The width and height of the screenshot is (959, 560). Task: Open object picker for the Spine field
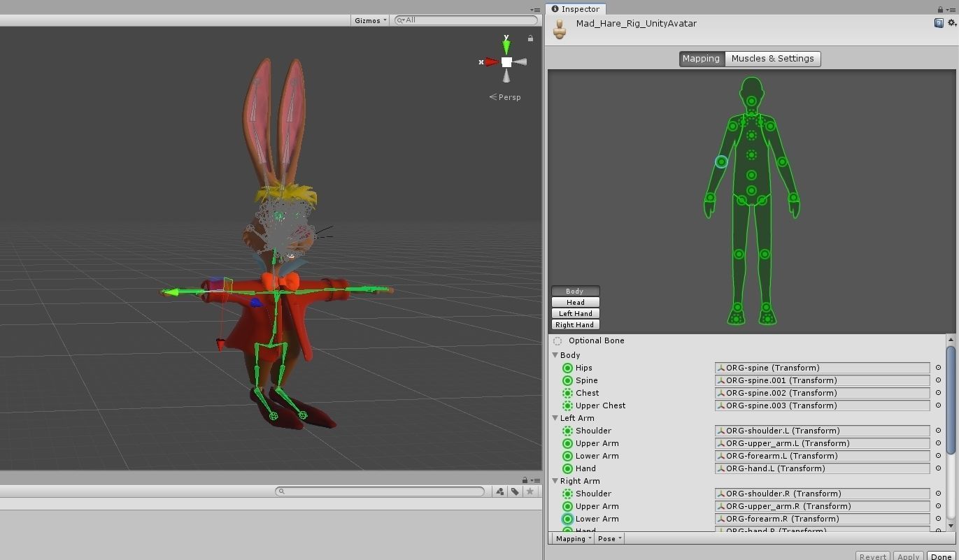click(x=938, y=380)
